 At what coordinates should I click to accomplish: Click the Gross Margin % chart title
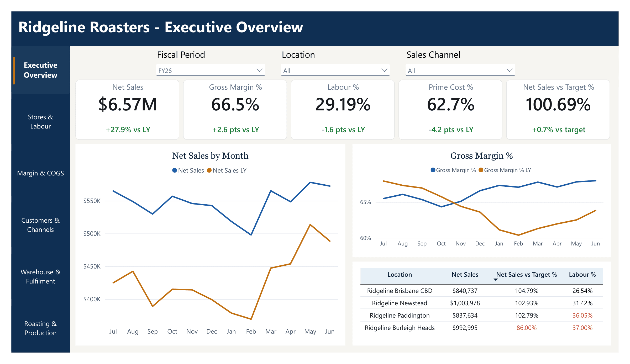point(481,156)
